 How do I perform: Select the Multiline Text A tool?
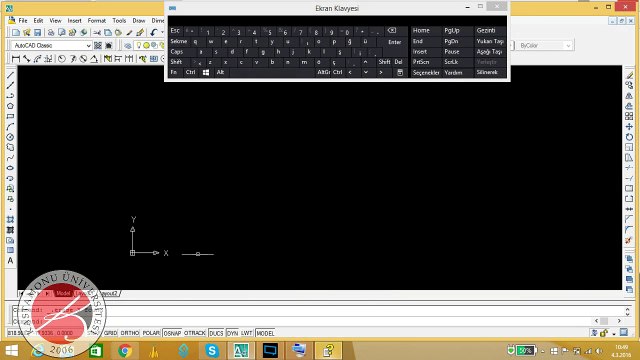(10, 261)
